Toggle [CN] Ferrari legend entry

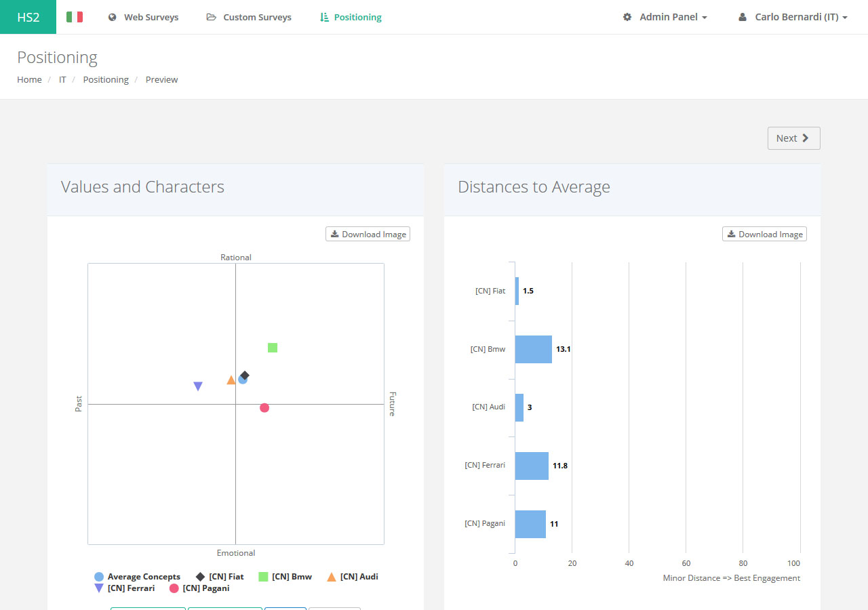coord(124,588)
